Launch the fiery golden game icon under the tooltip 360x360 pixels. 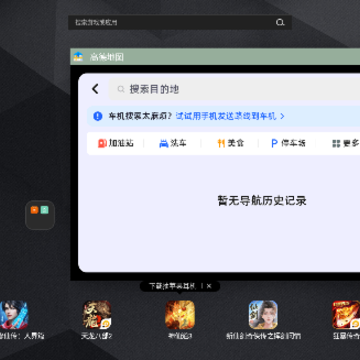click(x=180, y=315)
